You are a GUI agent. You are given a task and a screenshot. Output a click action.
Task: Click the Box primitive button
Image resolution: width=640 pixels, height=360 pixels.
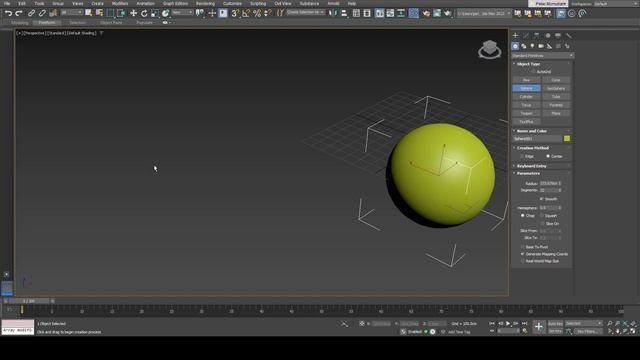pyautogui.click(x=527, y=80)
